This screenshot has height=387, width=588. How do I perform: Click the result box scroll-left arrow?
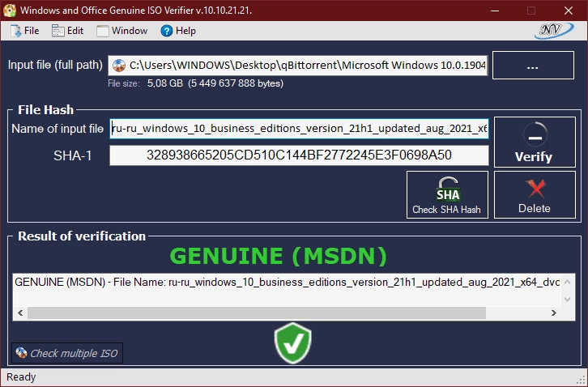[x=20, y=313]
